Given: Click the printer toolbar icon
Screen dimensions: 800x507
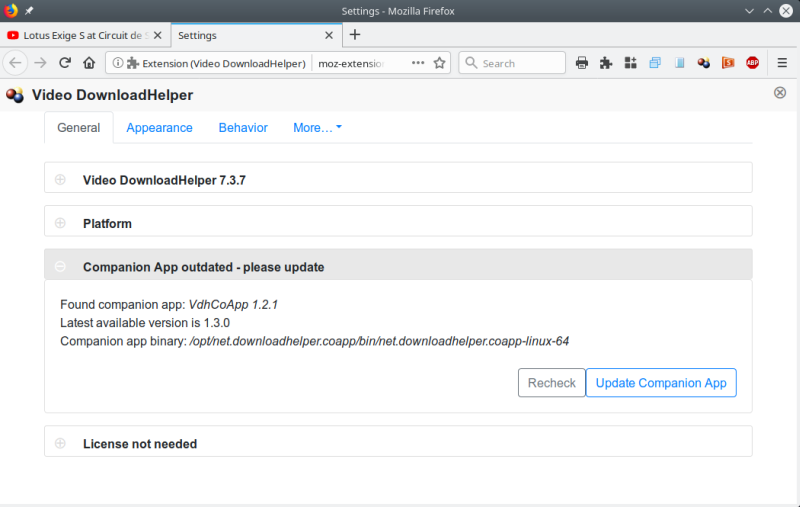Looking at the screenshot, I should [582, 63].
